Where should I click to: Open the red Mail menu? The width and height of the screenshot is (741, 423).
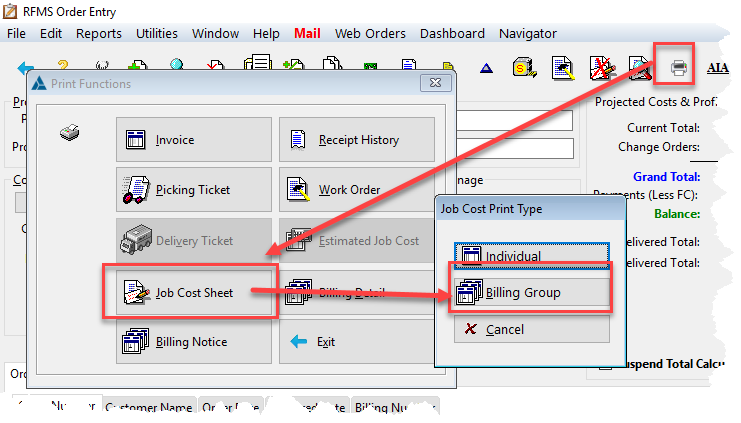click(x=307, y=34)
